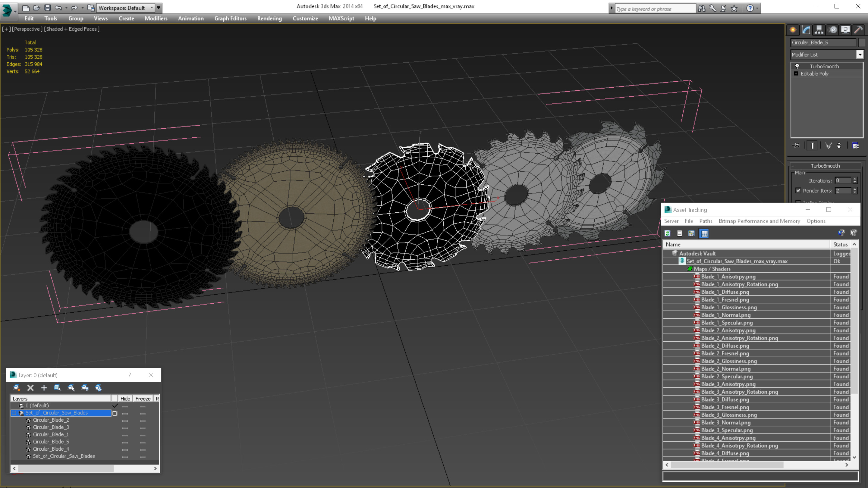Collapse Set_of_Circular_Saw_Blades layer tree

click(x=14, y=413)
